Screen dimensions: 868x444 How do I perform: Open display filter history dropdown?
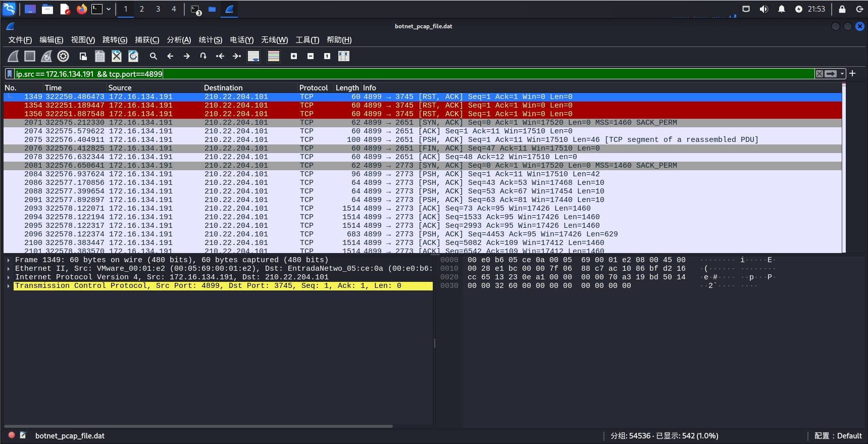coord(842,74)
